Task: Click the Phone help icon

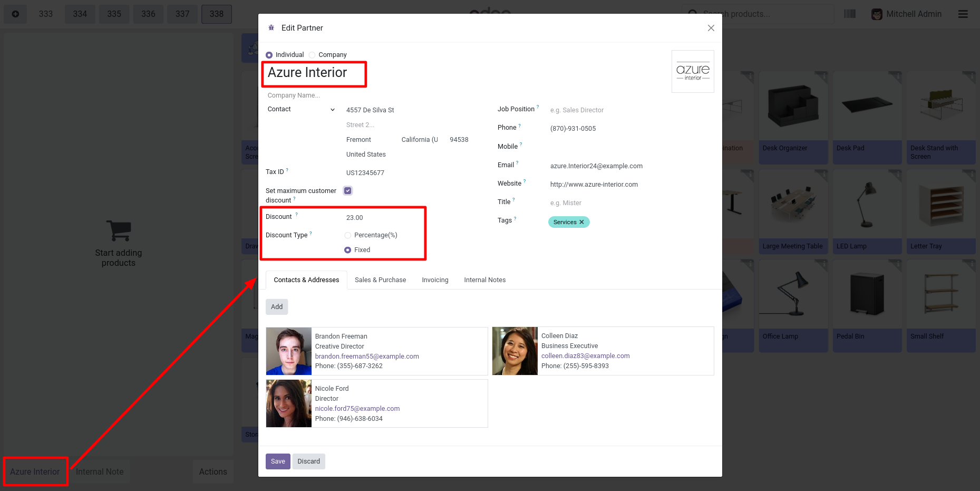Action: [519, 126]
